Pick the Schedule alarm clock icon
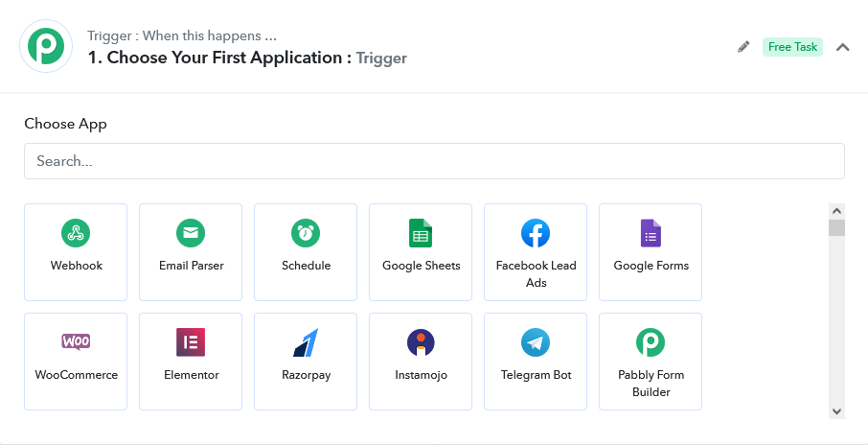 coord(306,233)
